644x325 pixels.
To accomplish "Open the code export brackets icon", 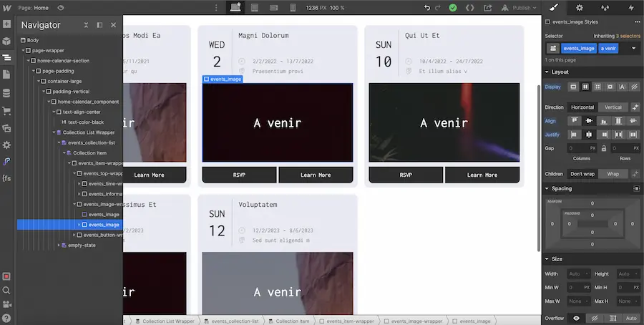I will 470,8.
